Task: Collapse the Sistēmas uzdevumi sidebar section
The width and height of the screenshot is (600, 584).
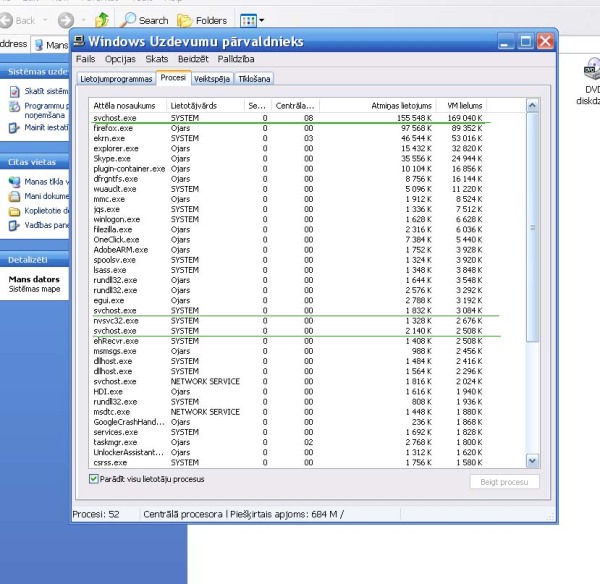Action: [x=34, y=72]
